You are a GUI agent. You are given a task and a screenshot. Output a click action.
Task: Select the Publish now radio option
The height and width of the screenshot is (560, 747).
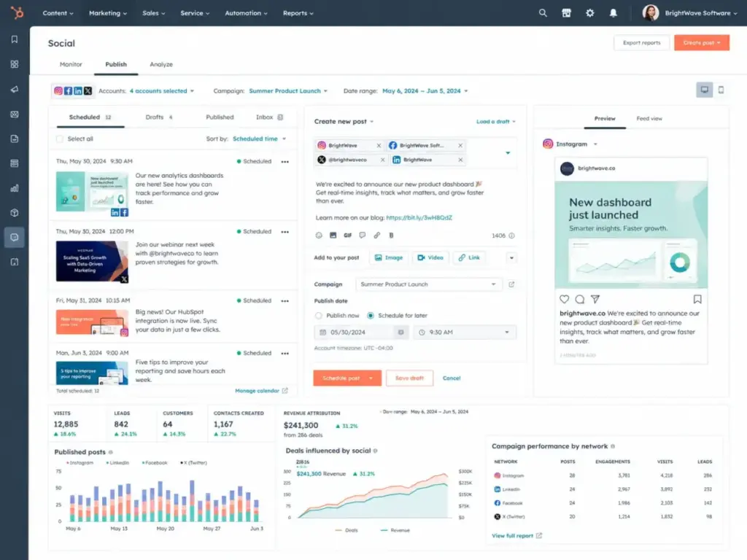tap(319, 316)
